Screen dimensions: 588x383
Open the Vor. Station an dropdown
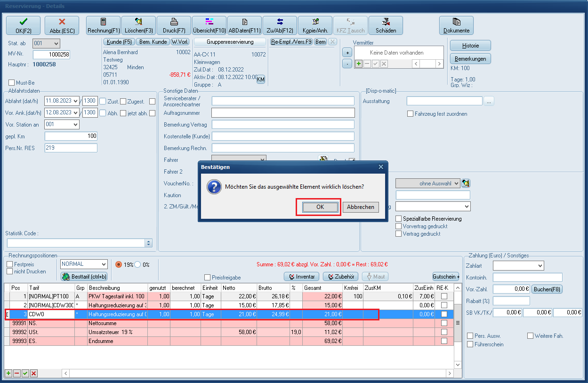coord(75,125)
